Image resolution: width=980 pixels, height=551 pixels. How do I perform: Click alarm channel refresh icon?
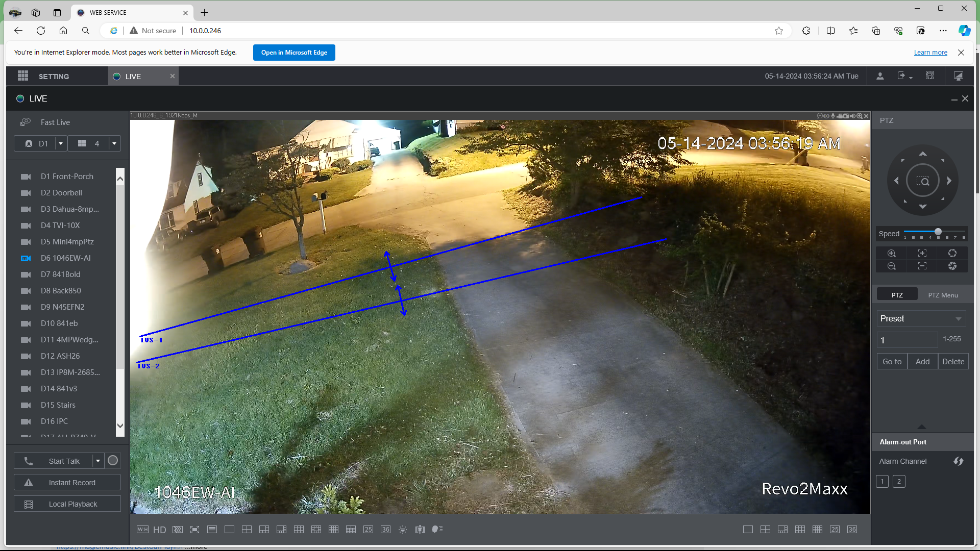pos(959,461)
